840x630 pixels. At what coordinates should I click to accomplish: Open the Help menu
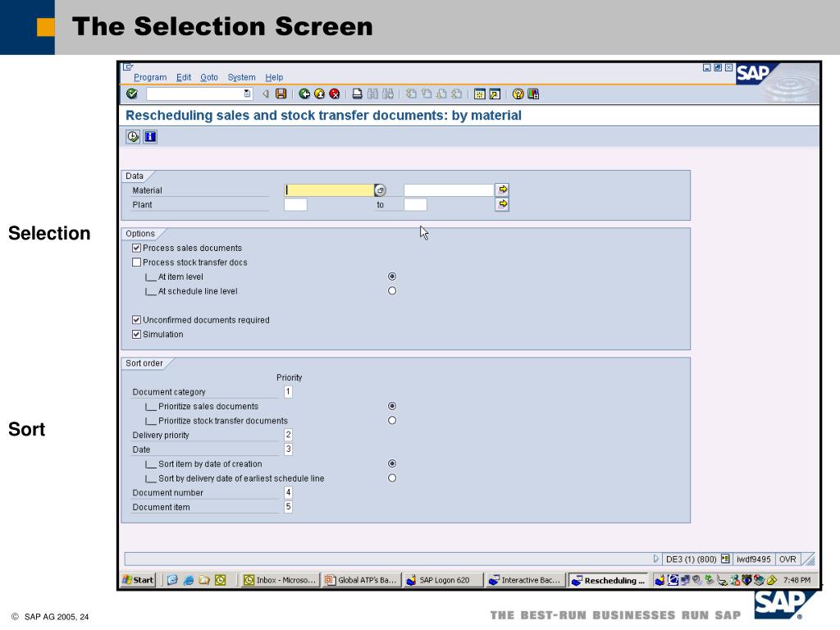[274, 77]
